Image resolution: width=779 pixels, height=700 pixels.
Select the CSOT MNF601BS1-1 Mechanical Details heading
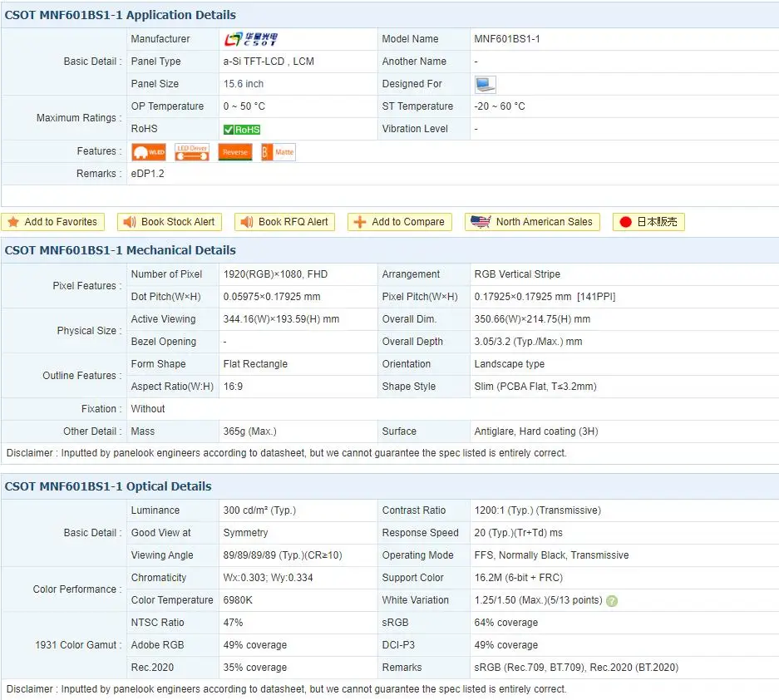[121, 250]
